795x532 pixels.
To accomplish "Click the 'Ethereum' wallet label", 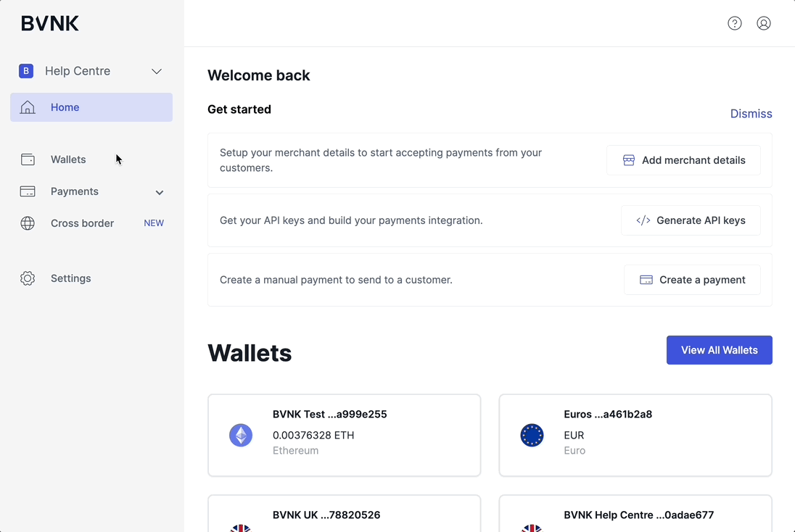I will point(296,450).
